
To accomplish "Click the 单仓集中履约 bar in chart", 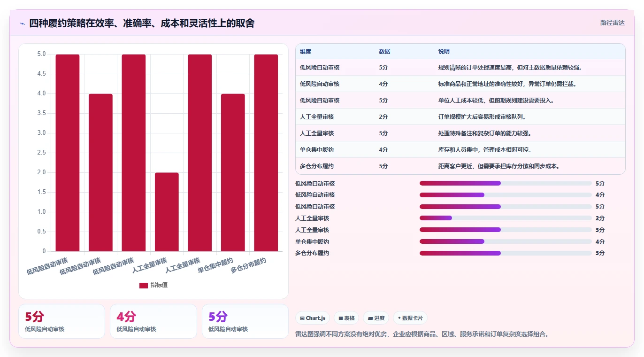I will tap(233, 172).
